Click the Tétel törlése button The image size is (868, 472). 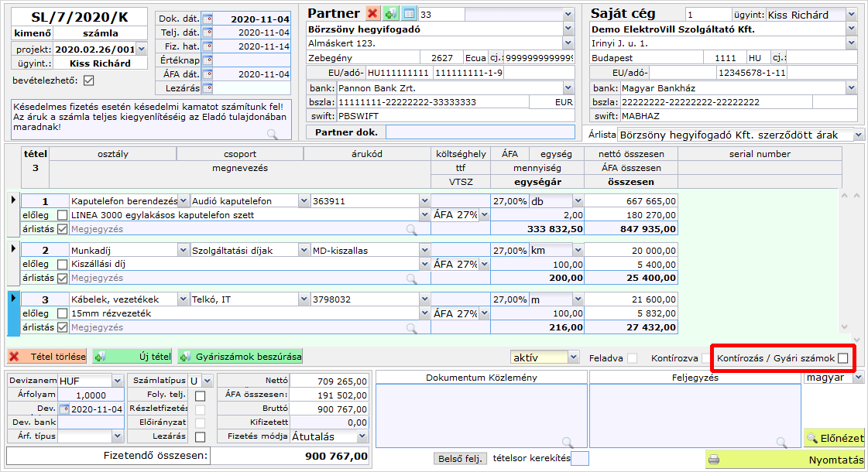[46, 357]
